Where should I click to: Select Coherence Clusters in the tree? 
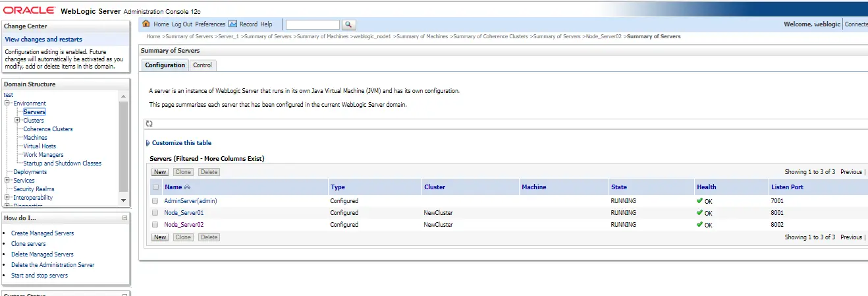click(x=48, y=129)
